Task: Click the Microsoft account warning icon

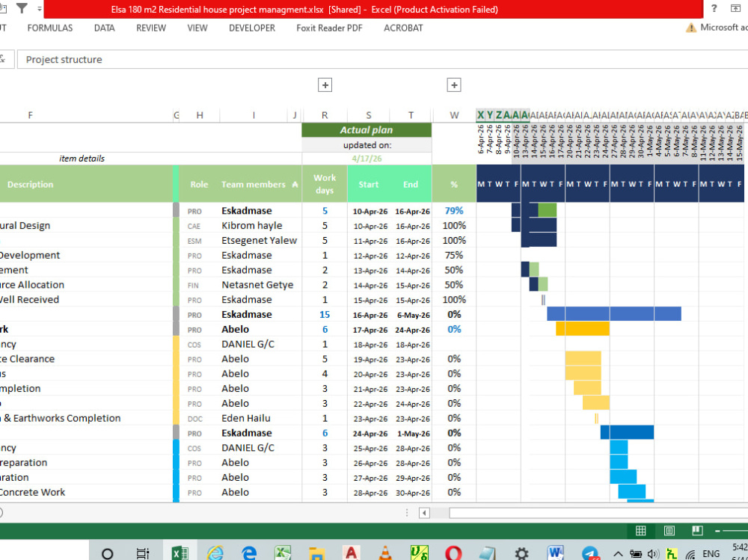Action: point(690,28)
